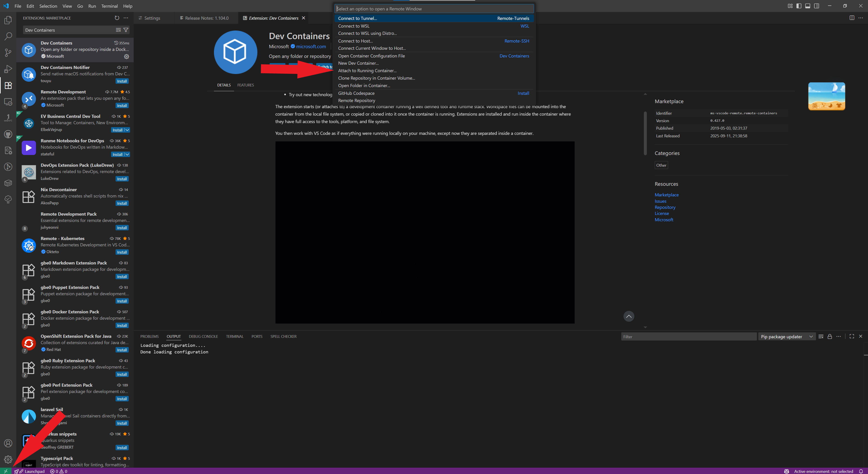Open Search view in activity bar
The image size is (868, 474).
pyautogui.click(x=8, y=36)
